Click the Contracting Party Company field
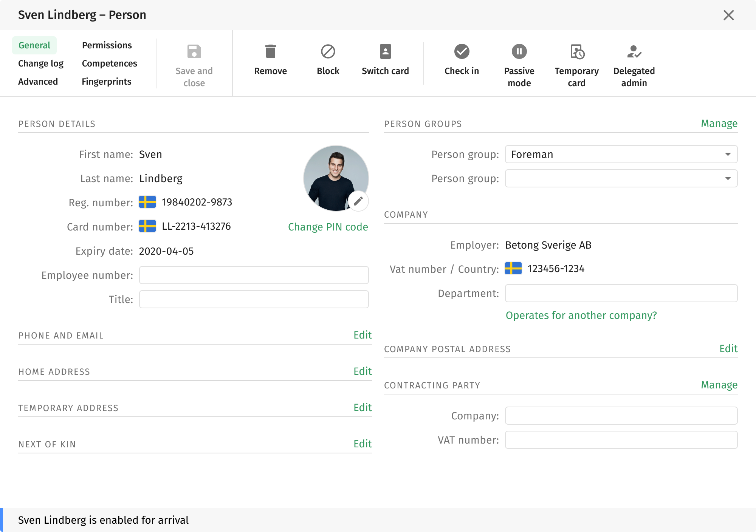The height and width of the screenshot is (532, 756). 621,416
